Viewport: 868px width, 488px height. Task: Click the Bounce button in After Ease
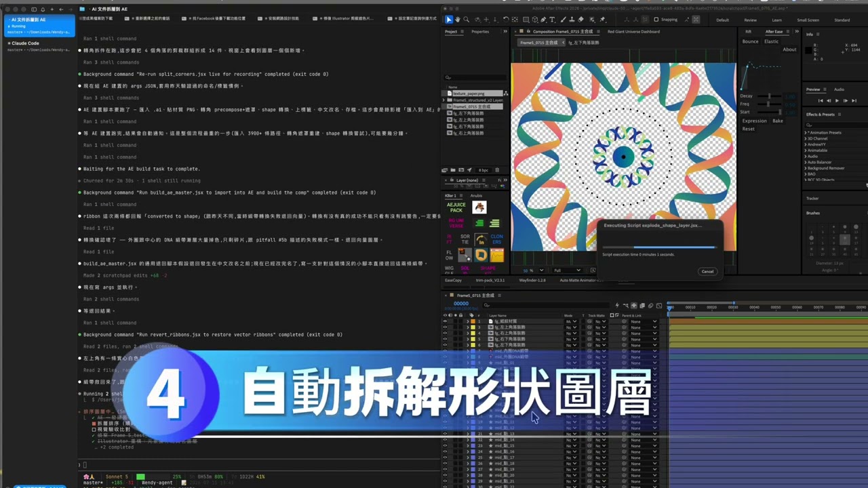[750, 41]
